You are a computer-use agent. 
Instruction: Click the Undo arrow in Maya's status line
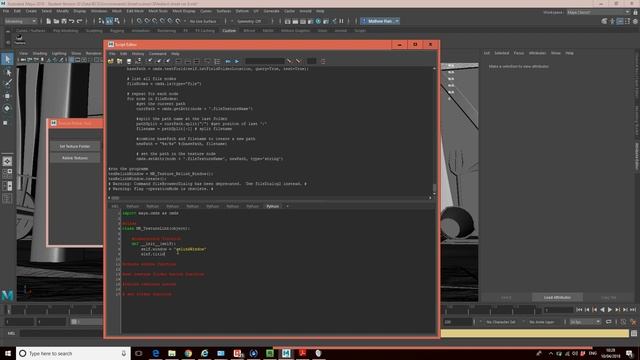coord(72,21)
